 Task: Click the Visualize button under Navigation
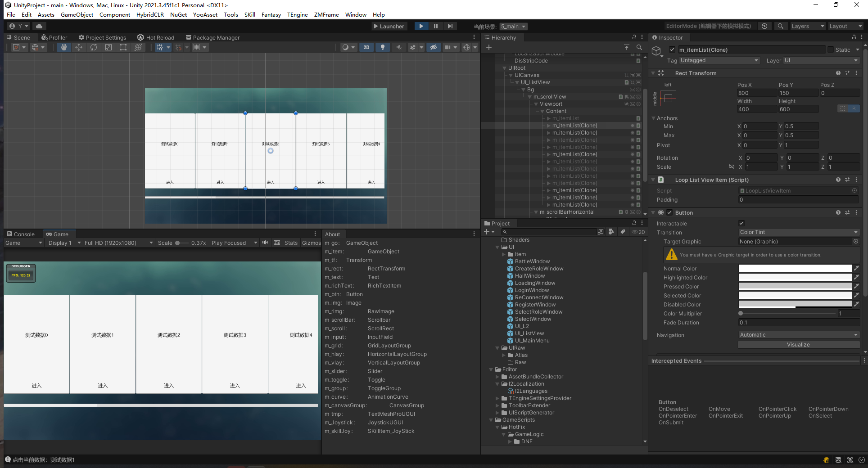coord(798,344)
